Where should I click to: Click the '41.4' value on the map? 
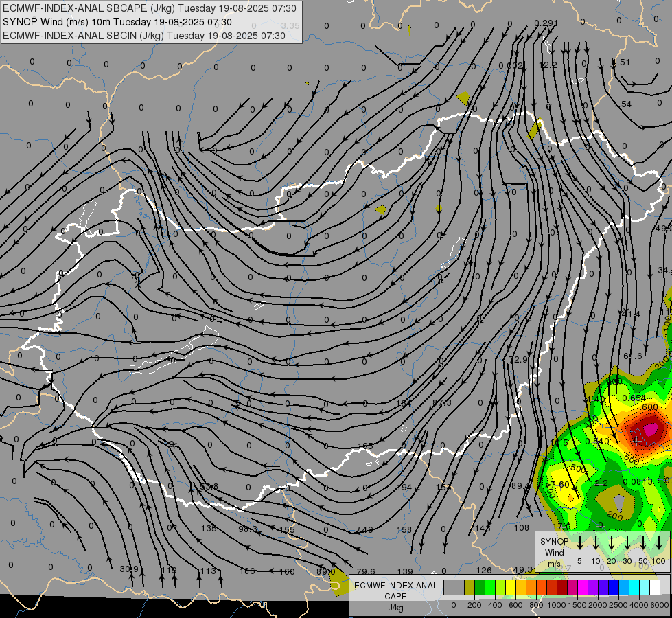coord(631,314)
